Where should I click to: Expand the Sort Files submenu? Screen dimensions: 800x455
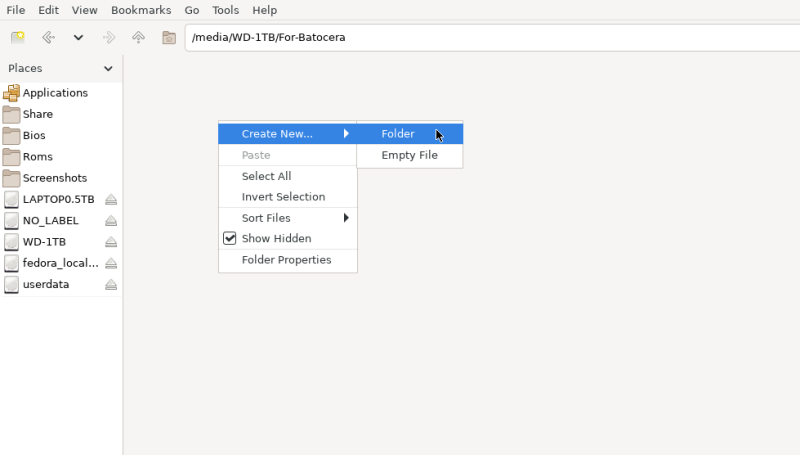(288, 218)
